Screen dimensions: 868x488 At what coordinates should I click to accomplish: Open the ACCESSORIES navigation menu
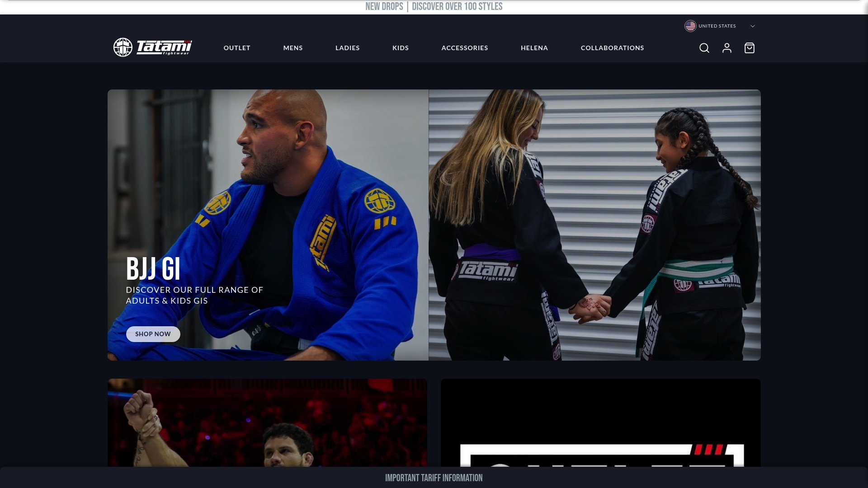point(464,48)
